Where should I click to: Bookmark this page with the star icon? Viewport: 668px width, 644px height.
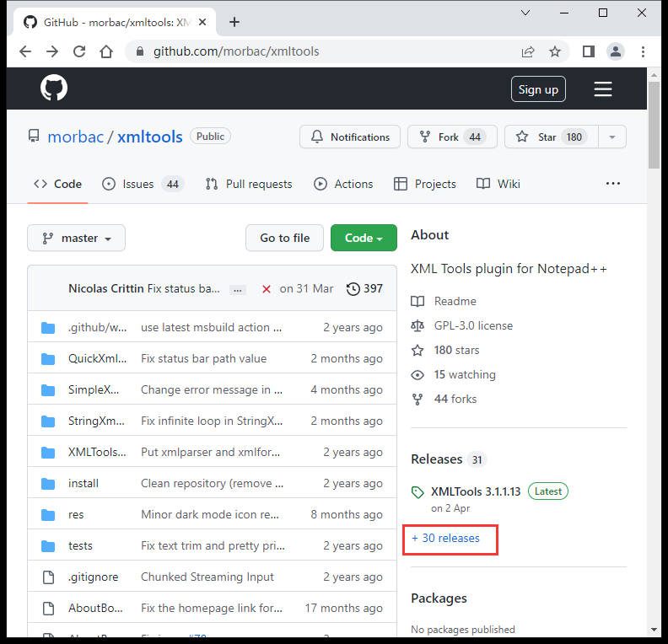click(555, 51)
